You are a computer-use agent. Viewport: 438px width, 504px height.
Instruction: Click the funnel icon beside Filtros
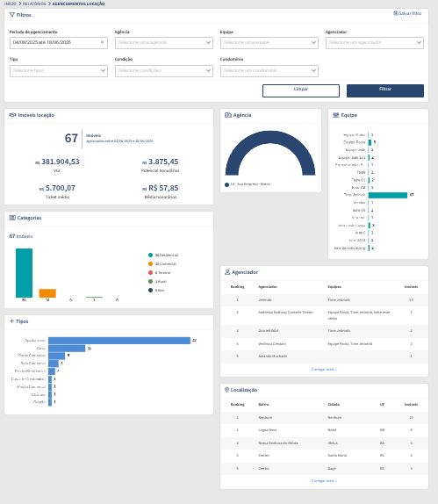point(12,15)
